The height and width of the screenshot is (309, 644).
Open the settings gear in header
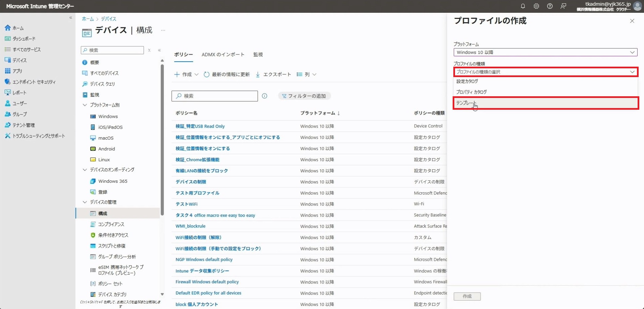[x=536, y=6]
